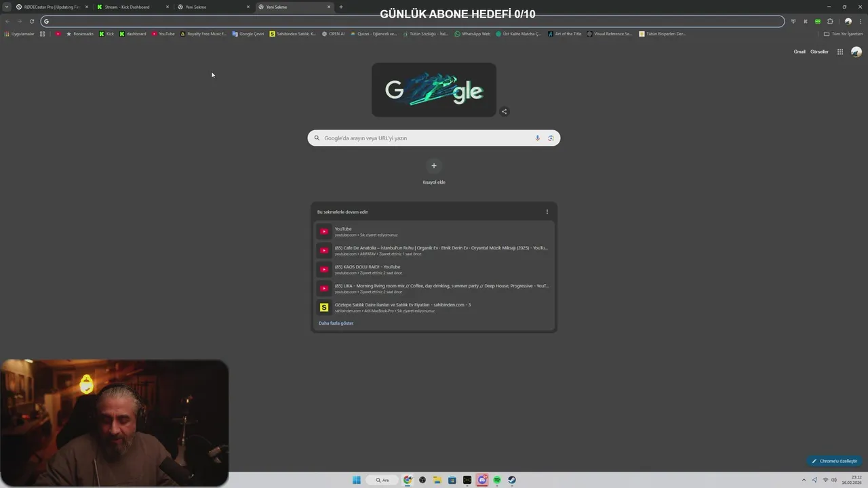Open the Görseller link
Screen dimensions: 868x488
coord(819,52)
